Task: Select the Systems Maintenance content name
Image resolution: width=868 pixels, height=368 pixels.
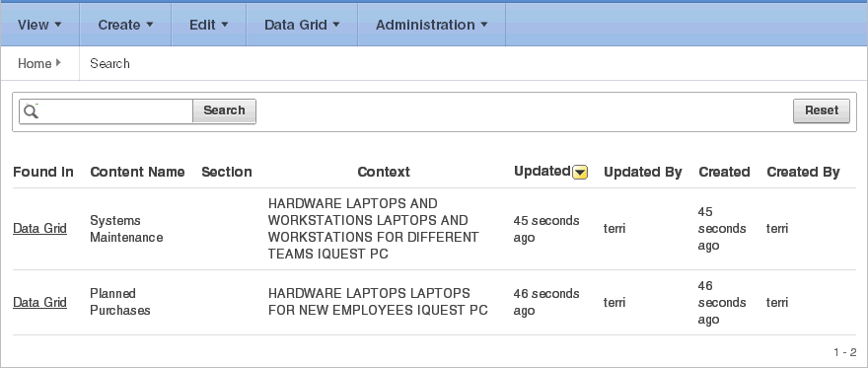Action: coord(127,229)
